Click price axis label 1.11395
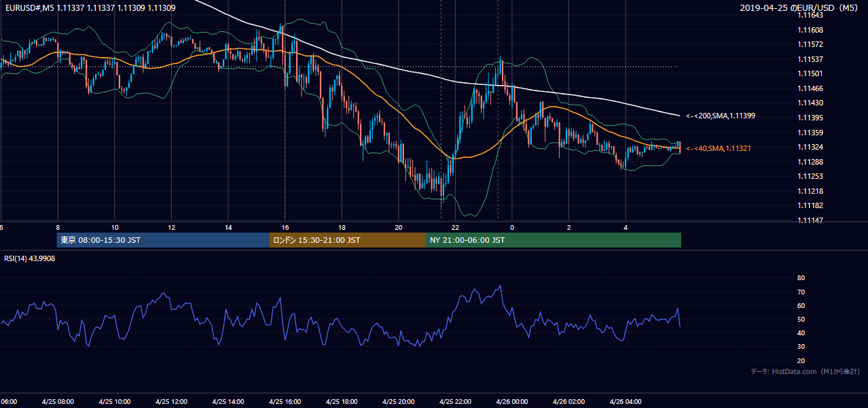 [810, 118]
